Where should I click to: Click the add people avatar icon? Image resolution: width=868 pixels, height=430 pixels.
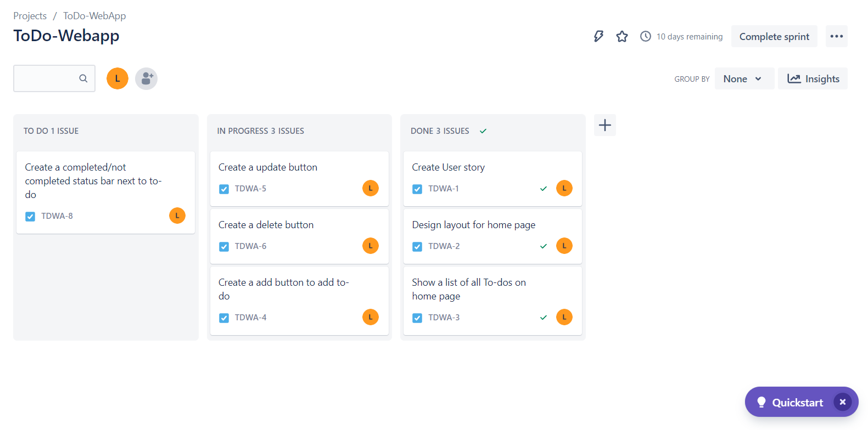click(x=146, y=78)
